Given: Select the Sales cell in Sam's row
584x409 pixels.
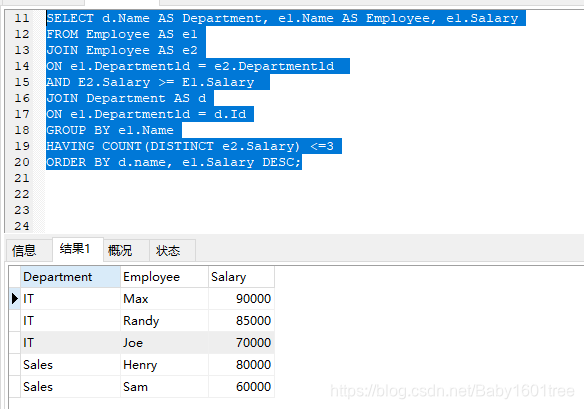Looking at the screenshot, I should point(70,387).
